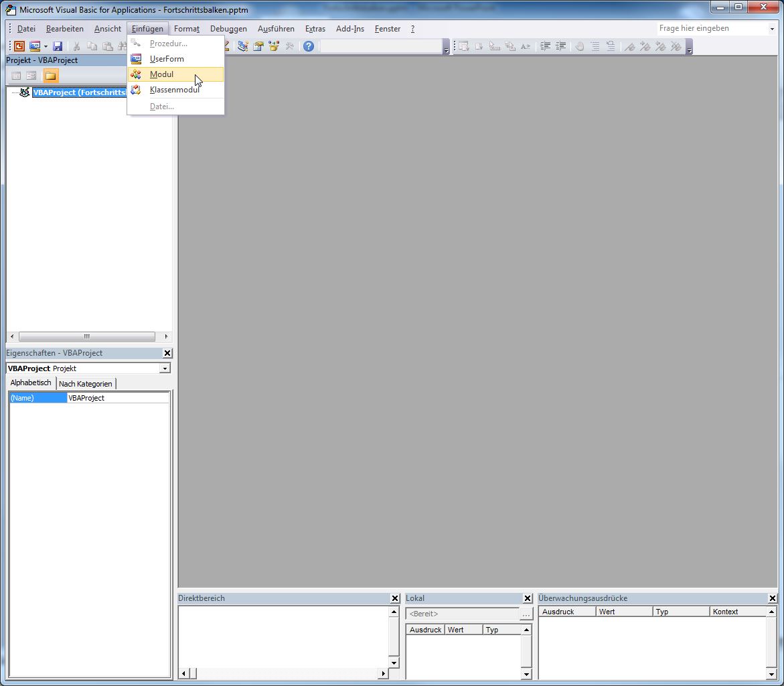784x686 pixels.
Task: Open Edit toolbar options arrow
Action: [690, 46]
